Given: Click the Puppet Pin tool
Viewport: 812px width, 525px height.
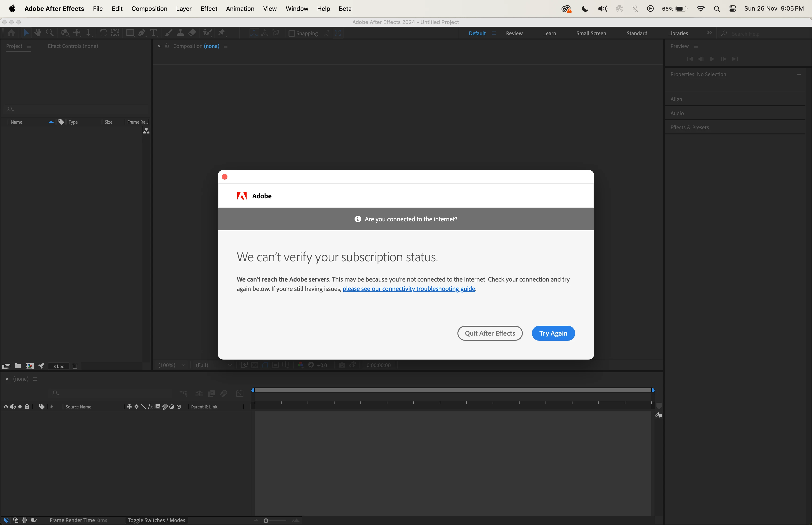Looking at the screenshot, I should pos(222,33).
